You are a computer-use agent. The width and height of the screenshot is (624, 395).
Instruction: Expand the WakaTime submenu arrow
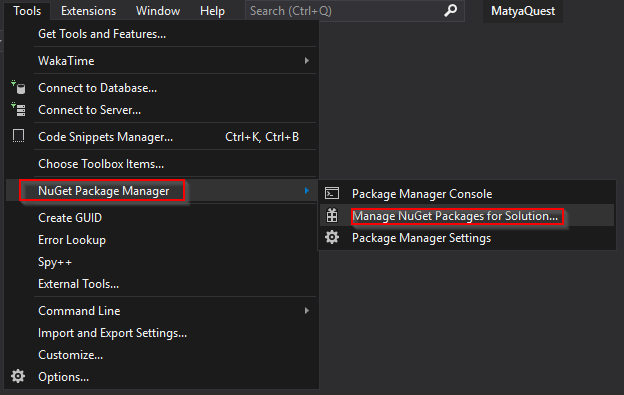(x=307, y=60)
